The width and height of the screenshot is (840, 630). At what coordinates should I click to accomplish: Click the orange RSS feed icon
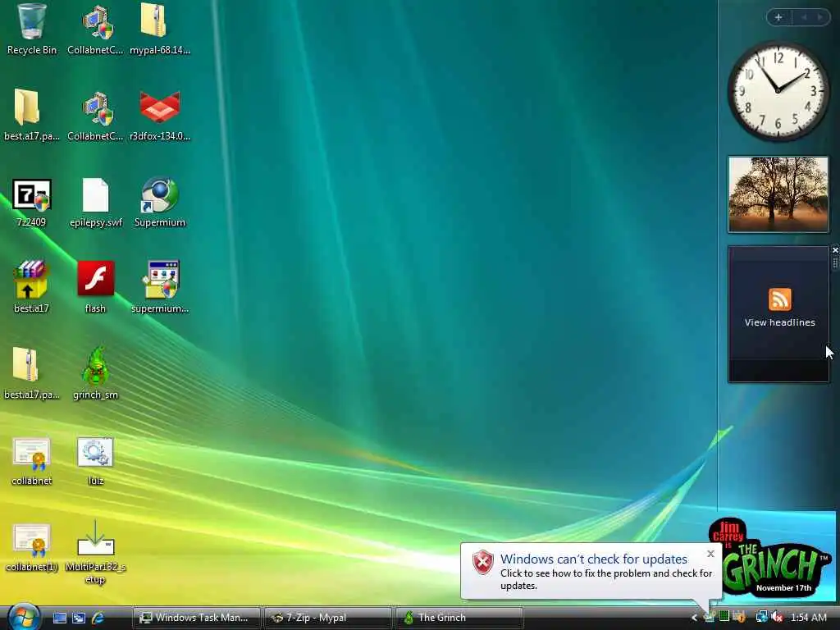(x=779, y=299)
